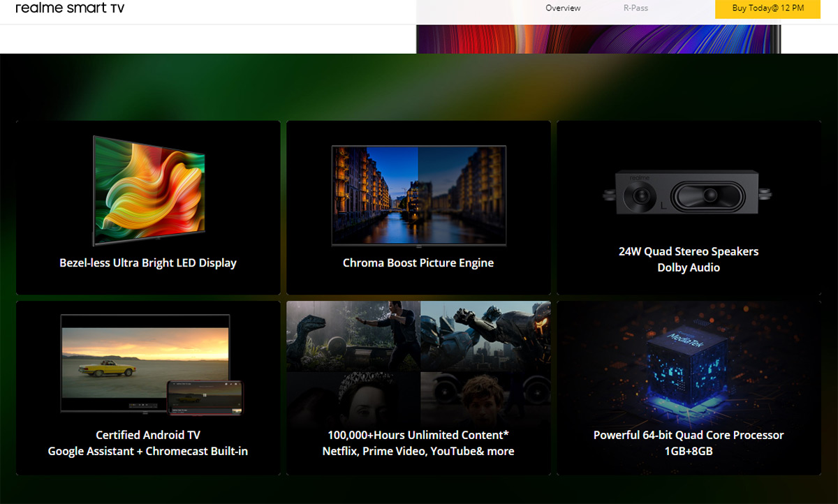Click the realme smart TV logo
Viewport: 838px width, 504px height.
pos(70,8)
